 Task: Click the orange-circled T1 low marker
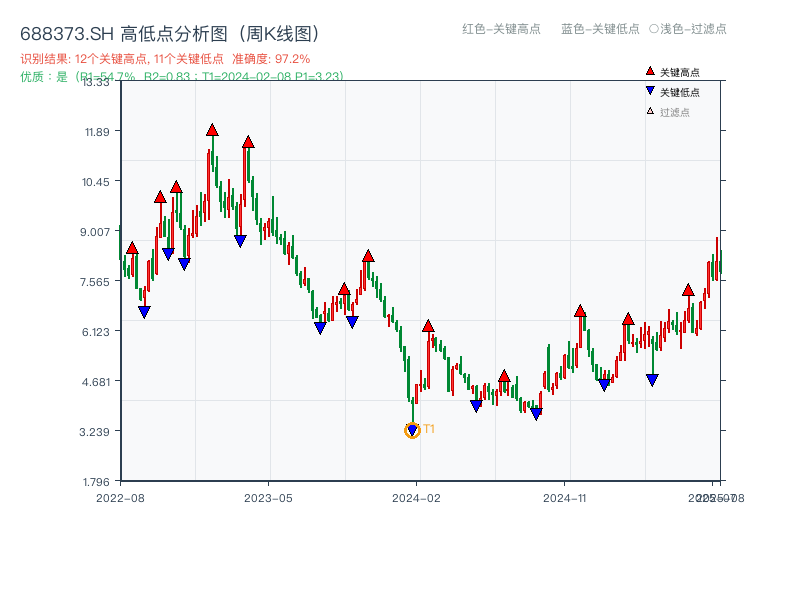point(412,431)
